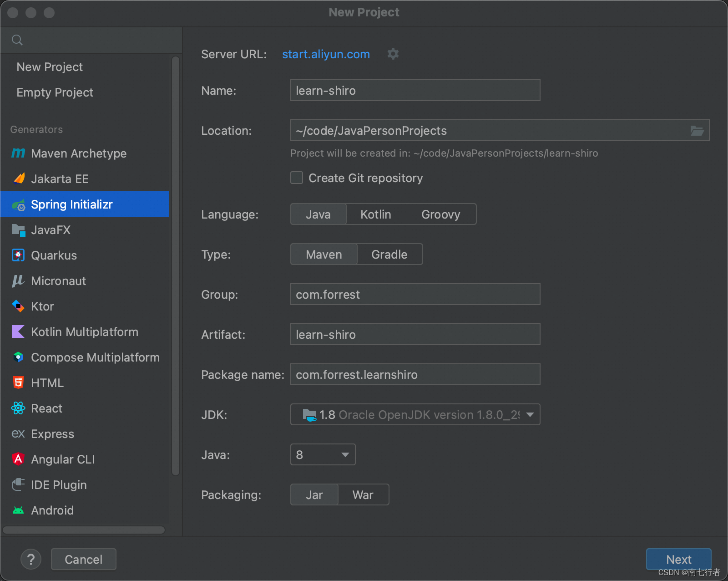
Task: Open server URL settings gear
Action: coord(393,54)
